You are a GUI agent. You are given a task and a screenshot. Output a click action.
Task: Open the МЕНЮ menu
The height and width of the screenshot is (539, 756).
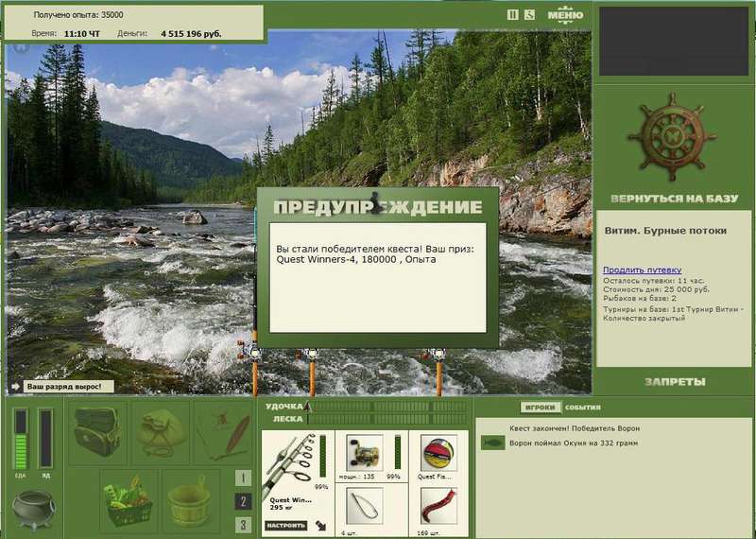(565, 15)
